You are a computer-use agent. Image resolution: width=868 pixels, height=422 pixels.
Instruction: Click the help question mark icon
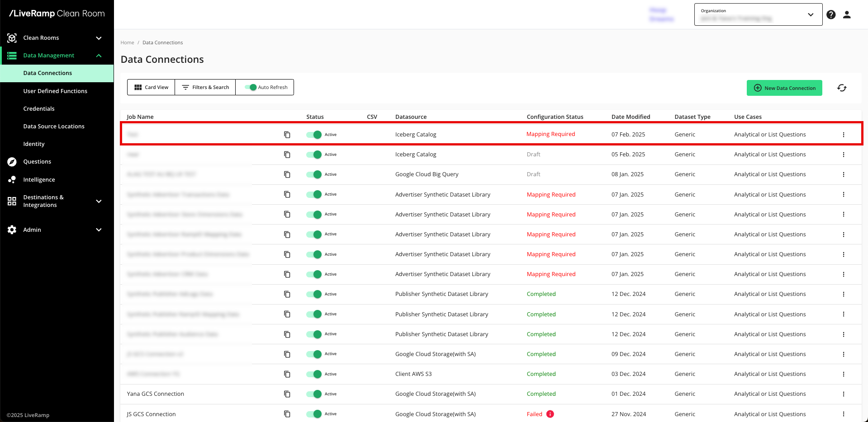pos(831,14)
